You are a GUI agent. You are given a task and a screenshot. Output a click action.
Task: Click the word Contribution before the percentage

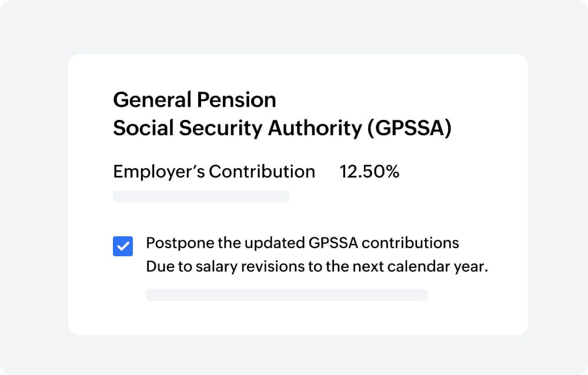point(262,172)
